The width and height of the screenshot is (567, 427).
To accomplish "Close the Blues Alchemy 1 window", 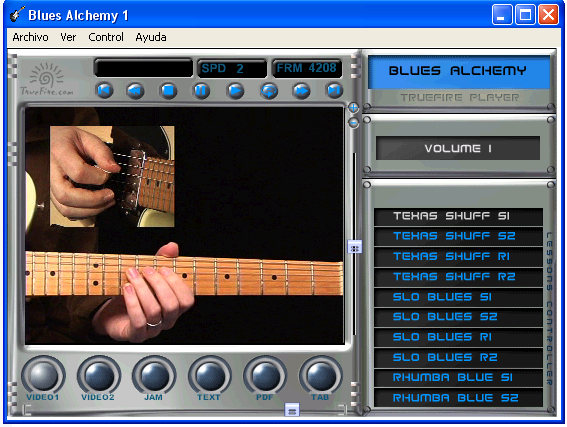I will click(548, 15).
